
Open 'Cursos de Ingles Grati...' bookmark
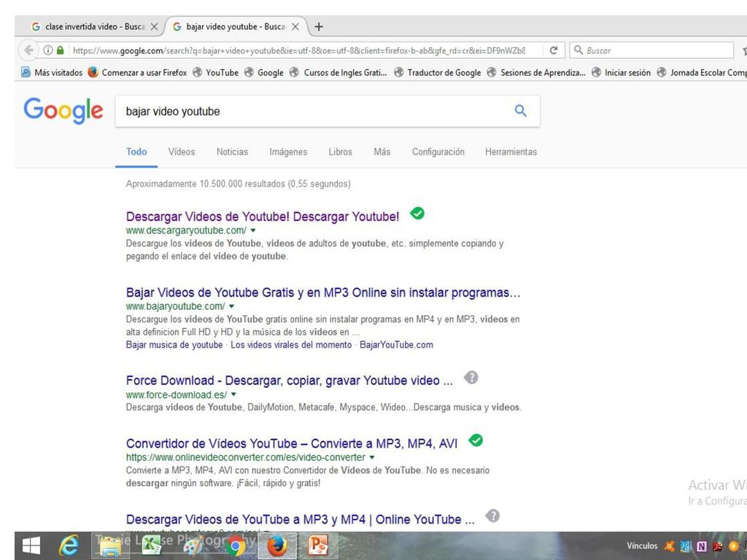pos(338,72)
